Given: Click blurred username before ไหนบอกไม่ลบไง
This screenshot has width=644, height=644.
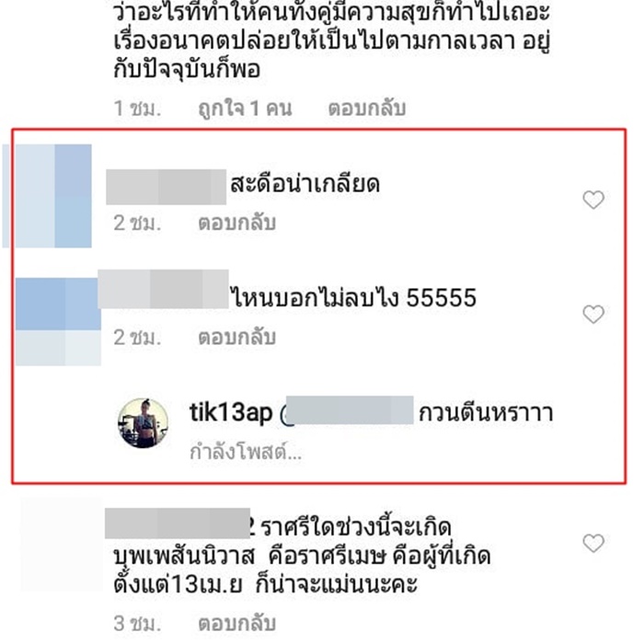Looking at the screenshot, I should (x=163, y=289).
